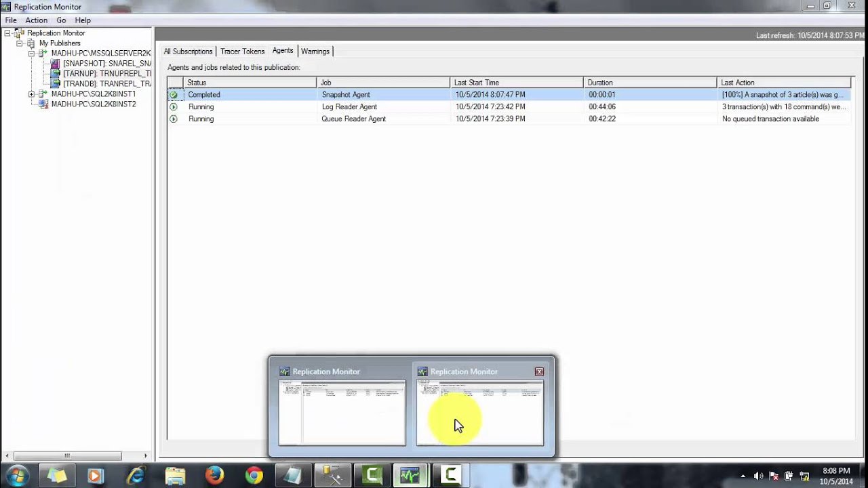Show hidden system tray icons
Screen dimensions: 868x488
[x=743, y=476]
